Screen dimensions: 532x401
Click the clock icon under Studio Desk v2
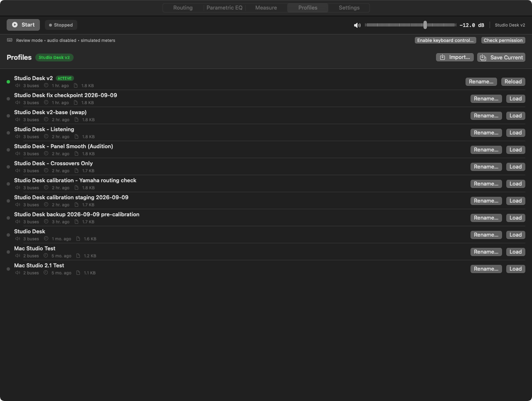[46, 86]
